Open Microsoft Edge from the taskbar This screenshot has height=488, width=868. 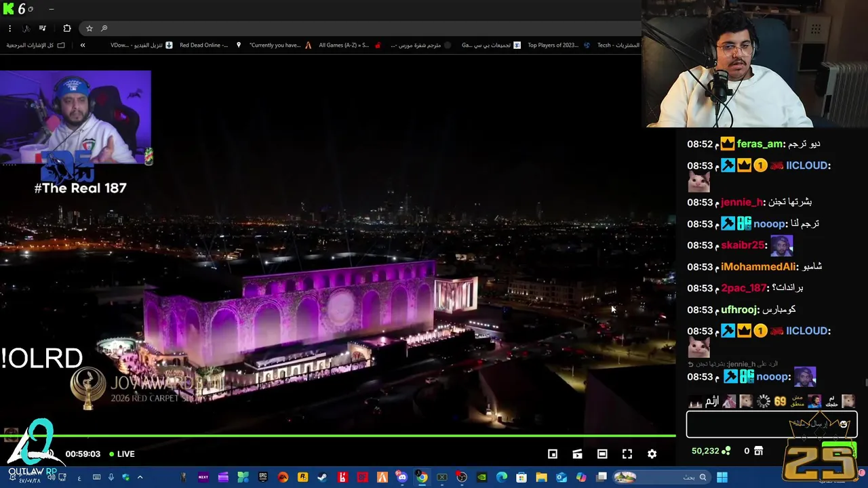pyautogui.click(x=502, y=477)
